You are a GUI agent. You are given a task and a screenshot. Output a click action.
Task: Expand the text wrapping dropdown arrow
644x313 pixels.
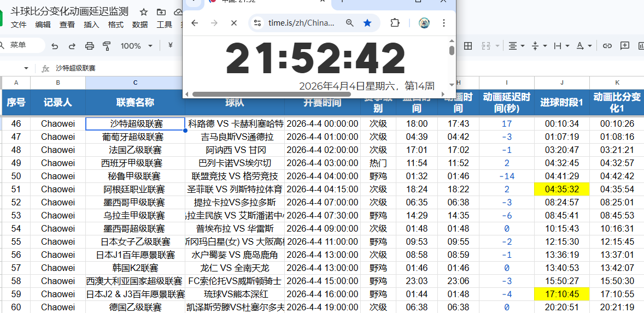(x=567, y=46)
